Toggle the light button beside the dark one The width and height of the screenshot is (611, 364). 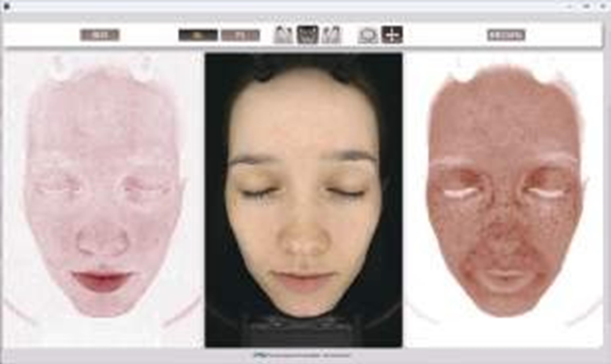click(x=240, y=35)
